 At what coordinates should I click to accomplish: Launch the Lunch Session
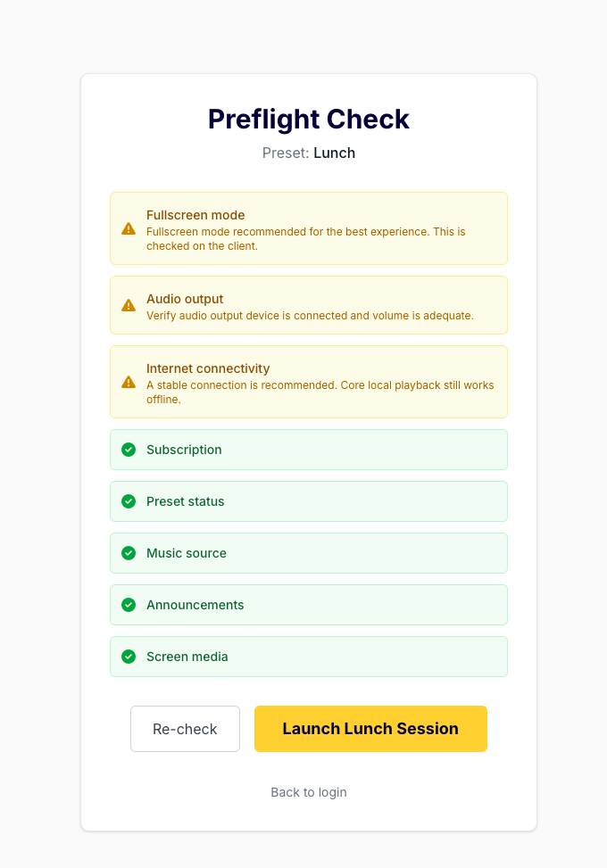tap(370, 729)
